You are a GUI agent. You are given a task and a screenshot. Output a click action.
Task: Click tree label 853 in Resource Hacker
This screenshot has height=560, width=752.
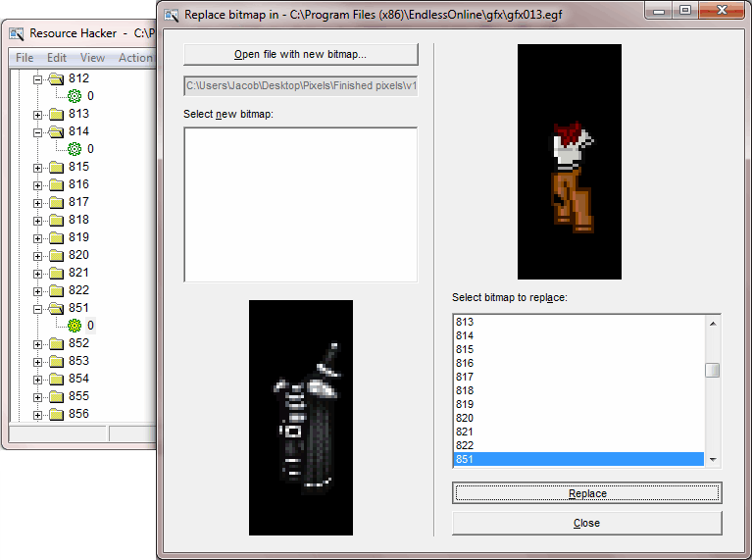(x=78, y=361)
